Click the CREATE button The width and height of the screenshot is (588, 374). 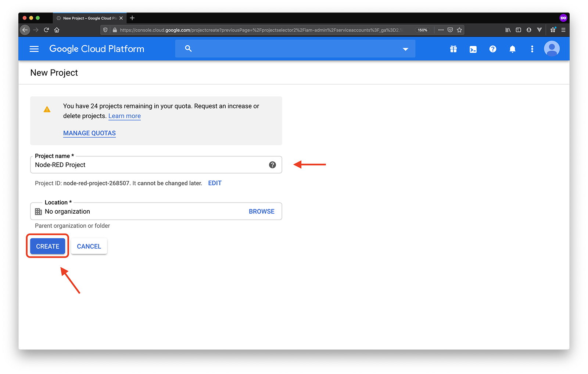pyautogui.click(x=47, y=246)
